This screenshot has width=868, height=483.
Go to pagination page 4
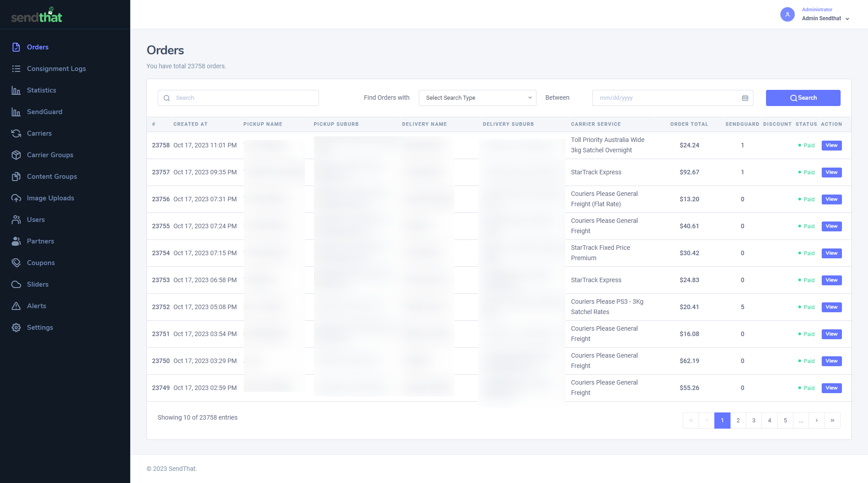click(x=769, y=421)
